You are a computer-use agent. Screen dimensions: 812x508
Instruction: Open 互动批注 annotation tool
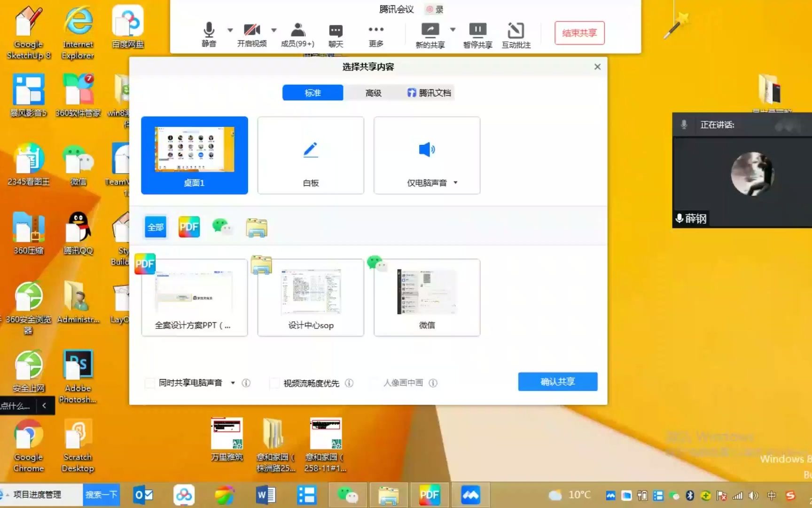click(516, 36)
